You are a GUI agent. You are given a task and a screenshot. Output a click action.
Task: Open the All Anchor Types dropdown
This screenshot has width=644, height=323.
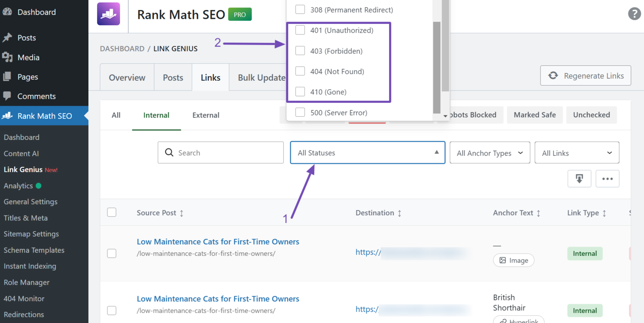click(489, 152)
